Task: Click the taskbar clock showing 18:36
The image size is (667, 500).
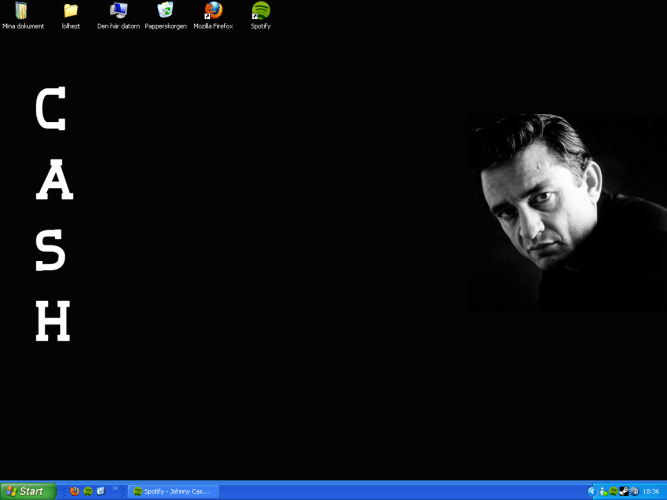Action: pyautogui.click(x=651, y=491)
